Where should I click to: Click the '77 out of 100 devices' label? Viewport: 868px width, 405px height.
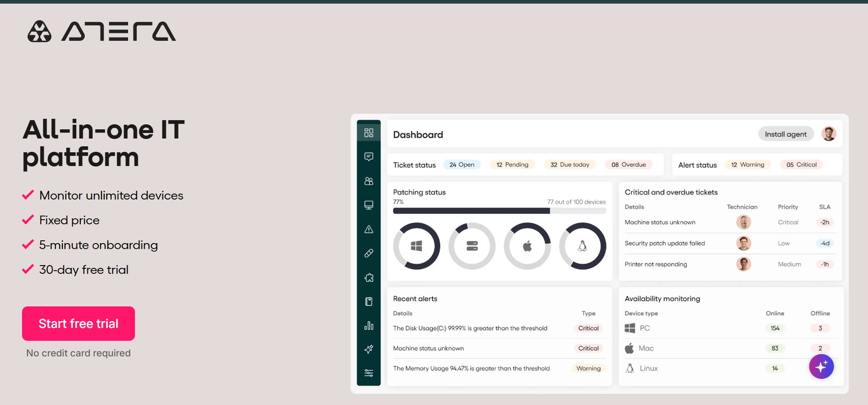tap(576, 202)
